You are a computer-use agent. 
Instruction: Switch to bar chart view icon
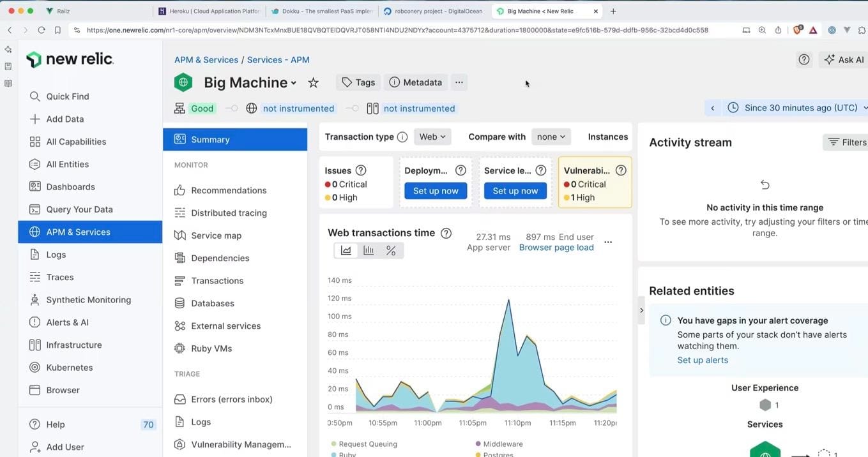click(x=369, y=251)
